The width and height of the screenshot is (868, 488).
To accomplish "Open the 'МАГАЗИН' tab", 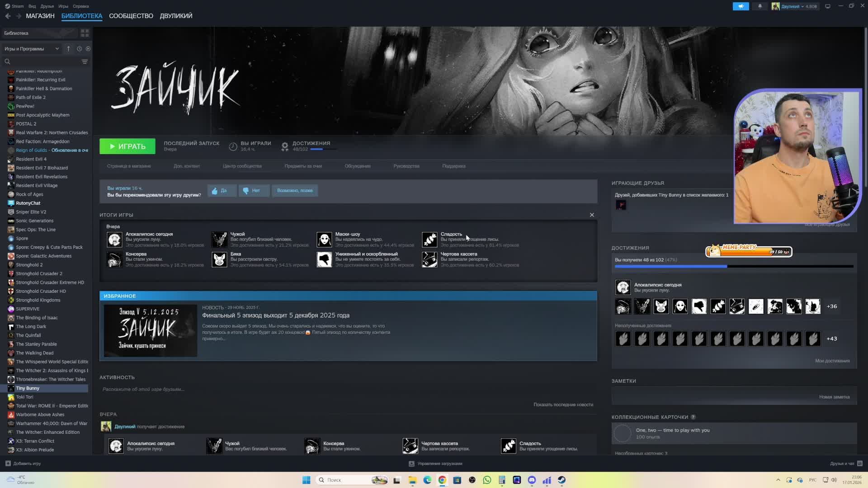I will point(40,16).
